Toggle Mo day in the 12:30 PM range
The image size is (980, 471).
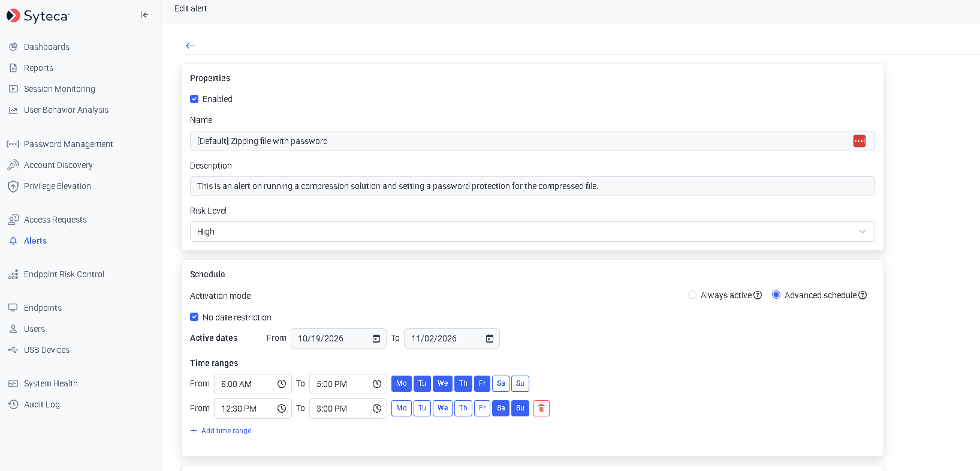[x=402, y=408]
